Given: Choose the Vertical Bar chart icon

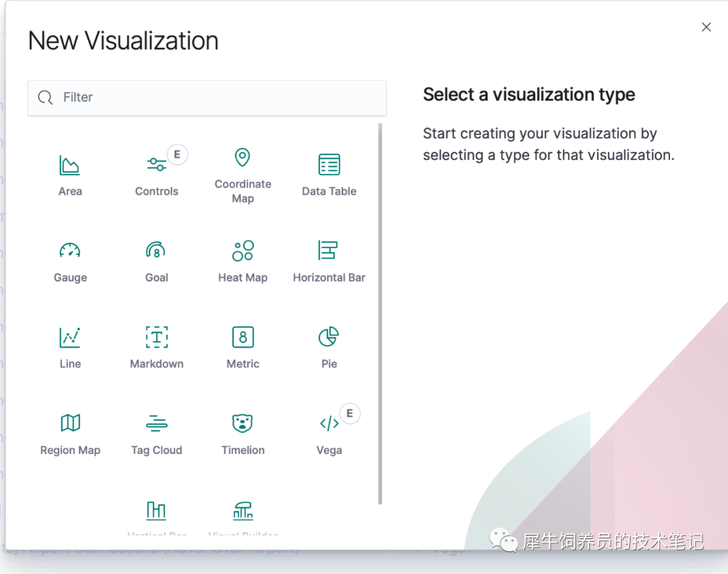Looking at the screenshot, I should point(156,511).
